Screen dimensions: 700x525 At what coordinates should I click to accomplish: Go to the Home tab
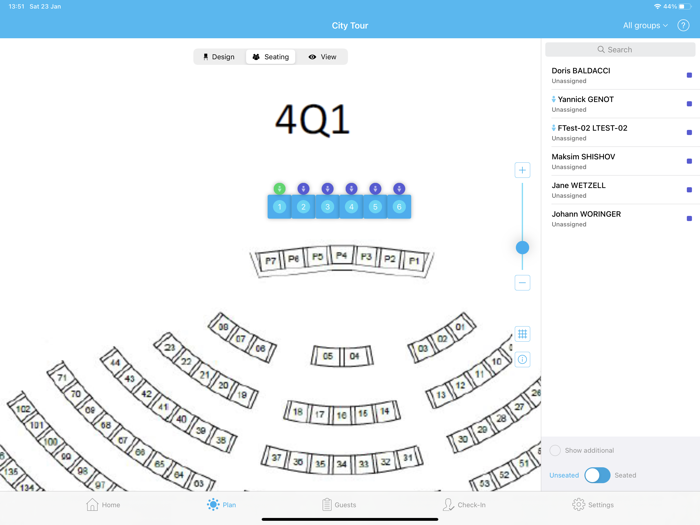103,504
